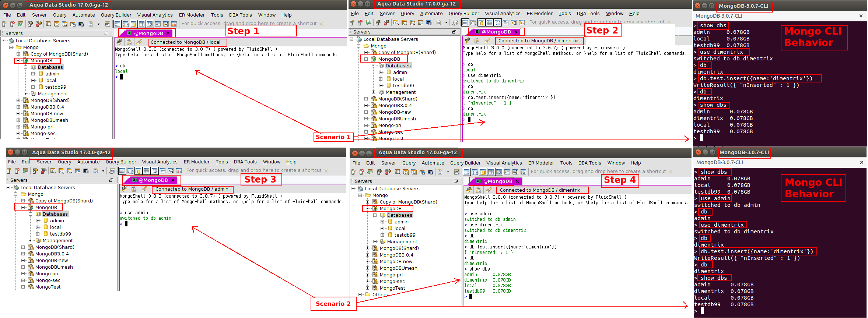Click Servers panel float icon in bottom-right window
The height and width of the screenshot is (318, 868).
coord(456,181)
